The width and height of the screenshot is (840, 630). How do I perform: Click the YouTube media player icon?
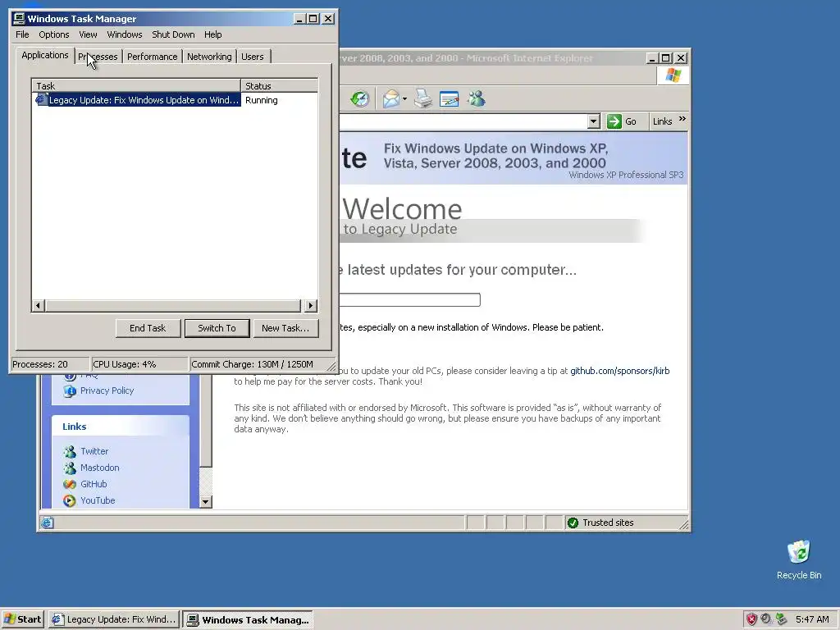70,500
